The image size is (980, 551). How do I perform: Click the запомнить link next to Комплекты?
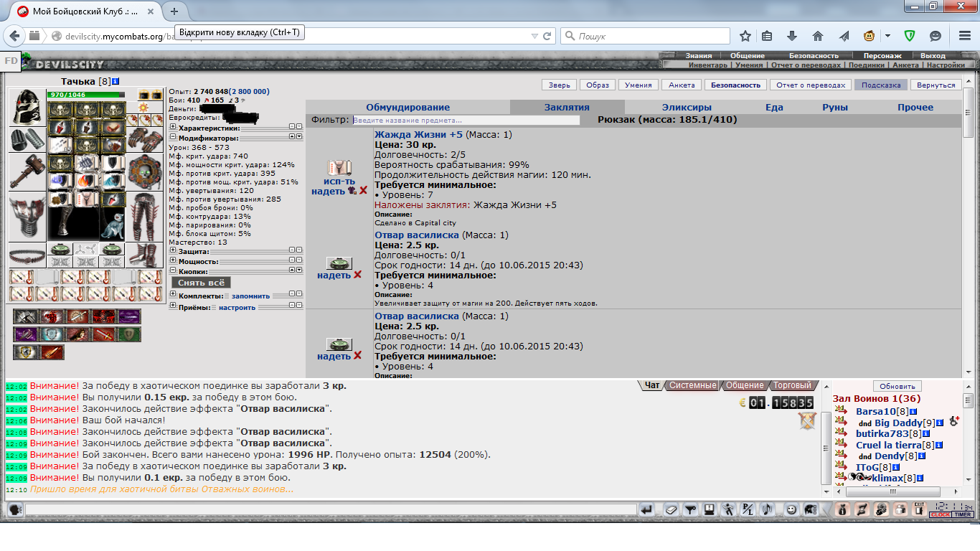250,296
